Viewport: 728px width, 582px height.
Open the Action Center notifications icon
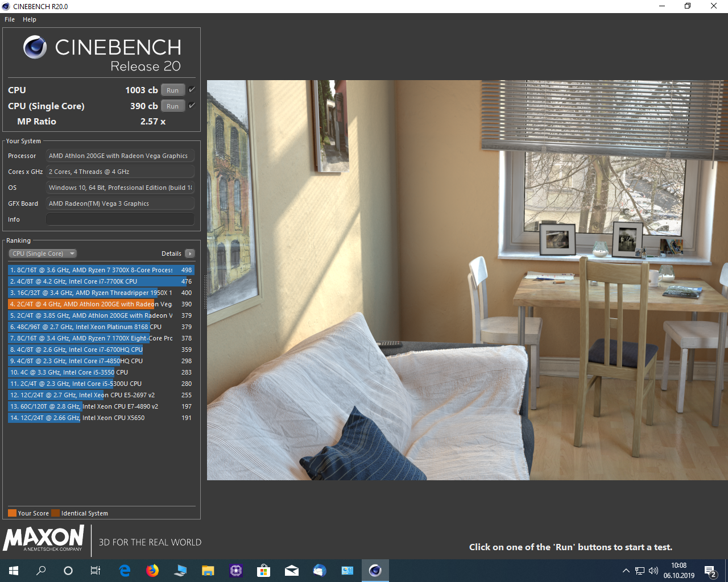[710, 571]
